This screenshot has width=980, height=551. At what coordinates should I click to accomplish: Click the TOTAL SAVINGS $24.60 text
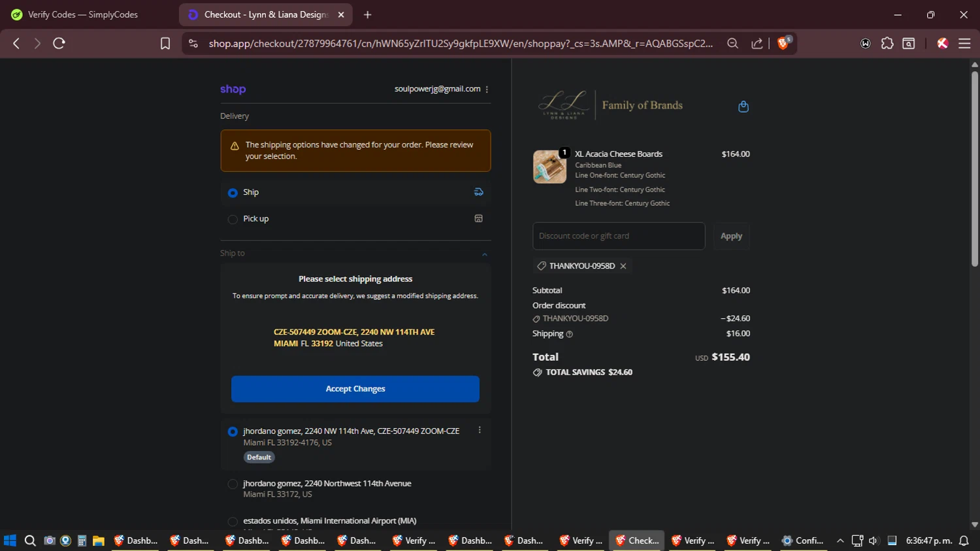[589, 372]
